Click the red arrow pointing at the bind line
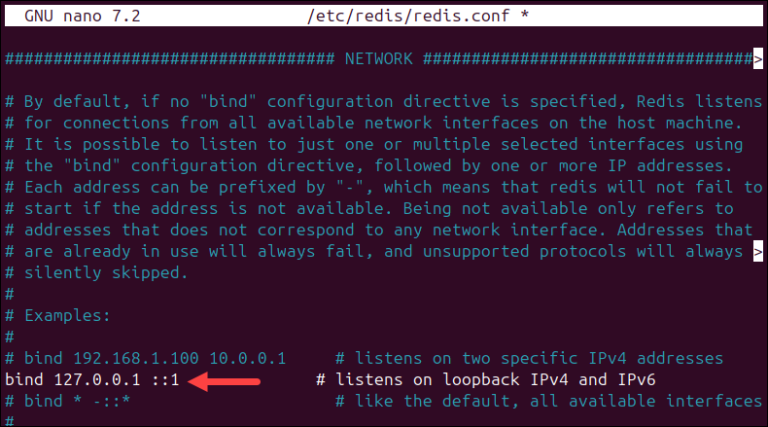Image resolution: width=768 pixels, height=427 pixels. pyautogui.click(x=229, y=380)
